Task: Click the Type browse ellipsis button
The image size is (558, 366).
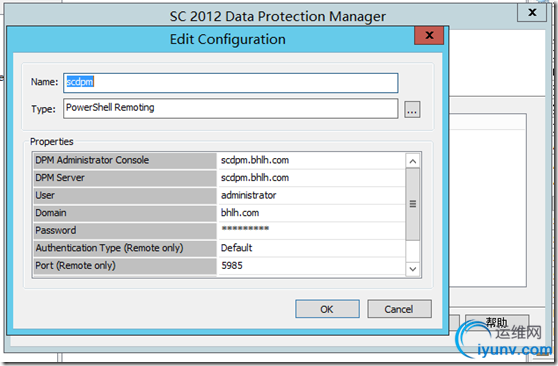Action: [x=412, y=109]
